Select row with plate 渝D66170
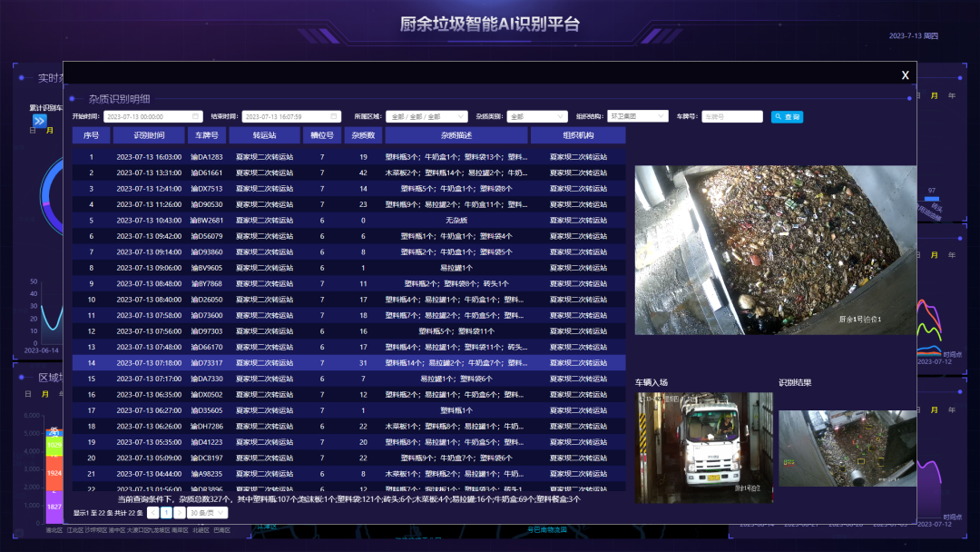This screenshot has width=980, height=552. tap(348, 347)
